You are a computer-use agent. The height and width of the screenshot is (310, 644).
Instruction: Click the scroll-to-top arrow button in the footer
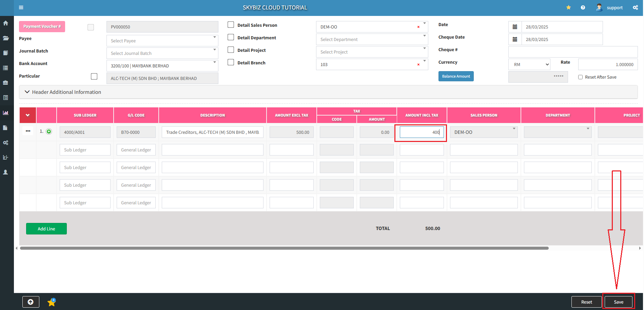31,302
